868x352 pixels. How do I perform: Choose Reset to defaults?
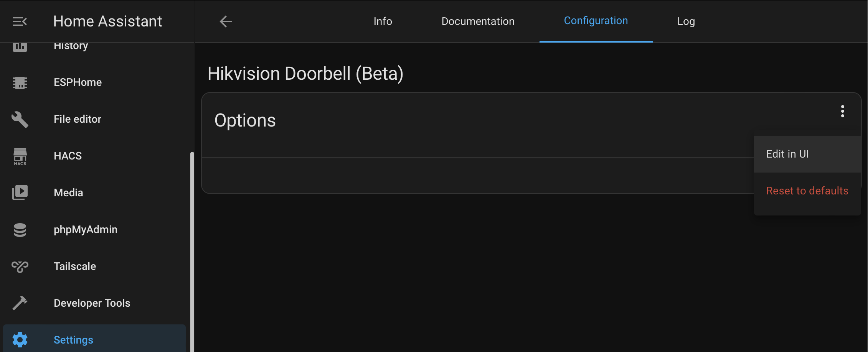click(x=807, y=191)
